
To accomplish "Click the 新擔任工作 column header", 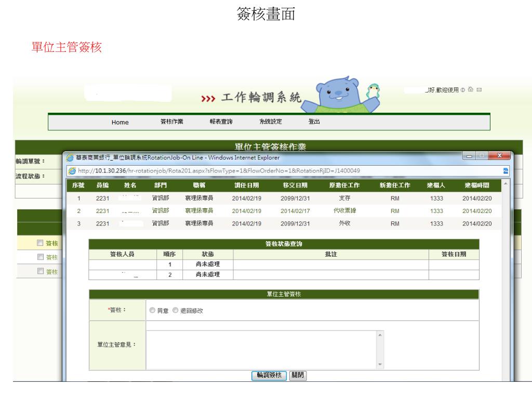I will [395, 185].
